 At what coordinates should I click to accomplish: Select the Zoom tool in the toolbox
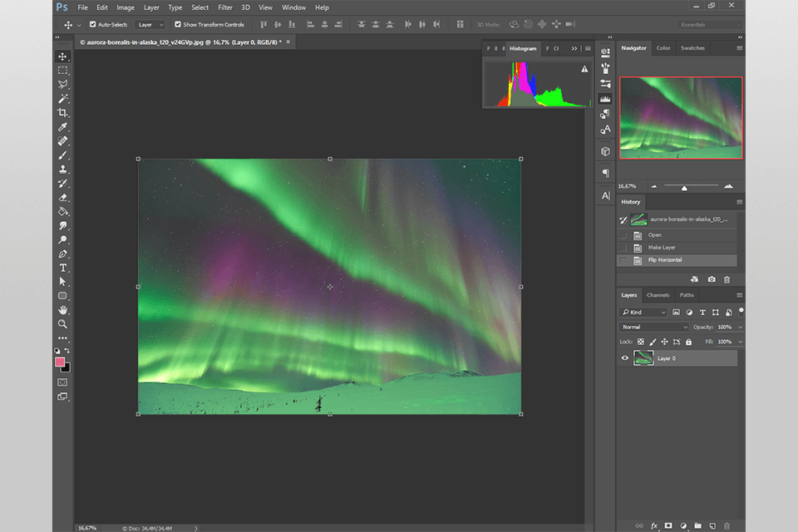click(62, 324)
